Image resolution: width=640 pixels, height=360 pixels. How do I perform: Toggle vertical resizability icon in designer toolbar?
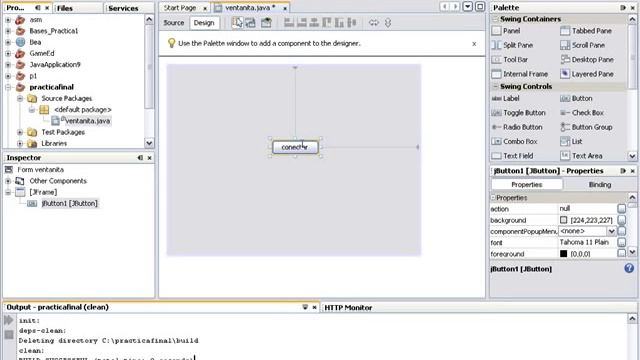pyautogui.click(x=388, y=23)
